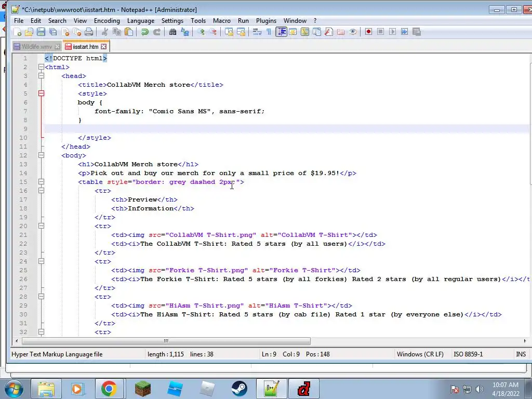Close the Wildlife.wmv tab
This screenshot has height=399, width=532.
click(57, 46)
